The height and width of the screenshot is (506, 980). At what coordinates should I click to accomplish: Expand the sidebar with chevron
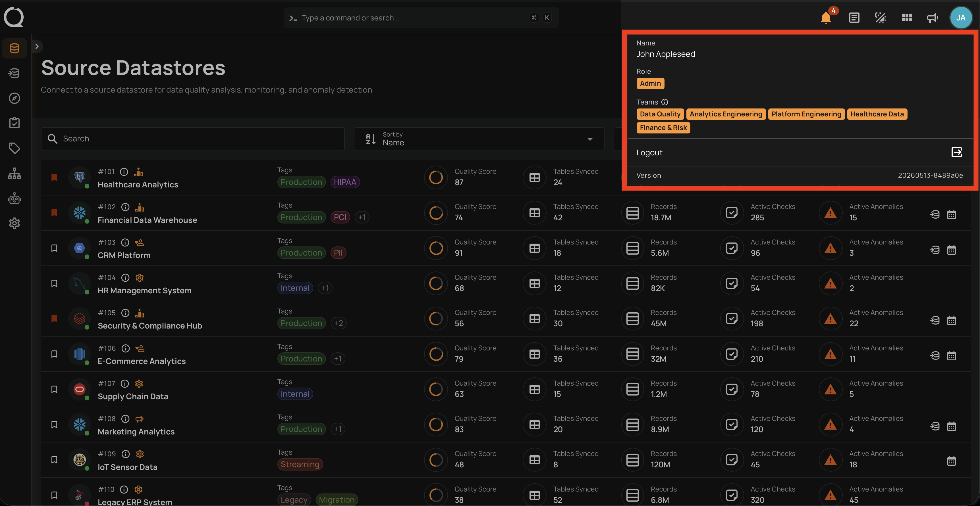[x=37, y=46]
